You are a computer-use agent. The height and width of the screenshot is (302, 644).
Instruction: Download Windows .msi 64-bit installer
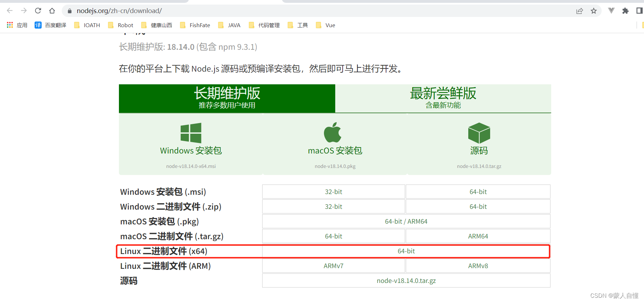click(x=478, y=192)
